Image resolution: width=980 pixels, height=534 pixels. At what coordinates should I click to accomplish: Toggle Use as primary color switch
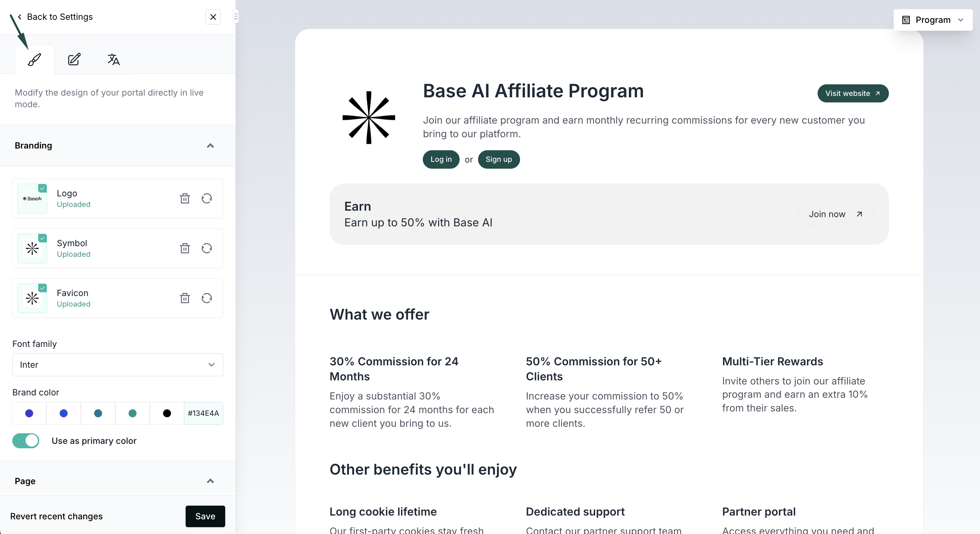pos(26,441)
